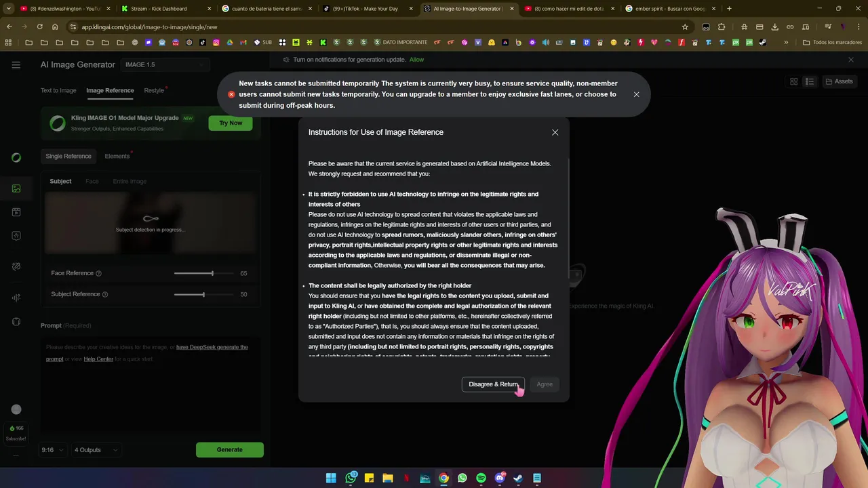This screenshot has height=488, width=868.
Task: Switch to Restyle tab
Action: pos(154,90)
